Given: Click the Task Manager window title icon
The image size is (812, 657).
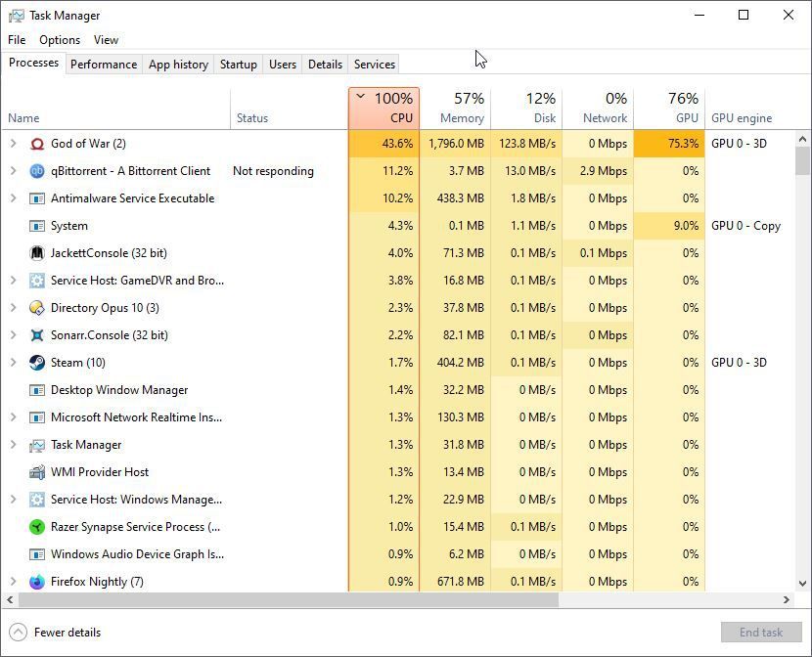Looking at the screenshot, I should coord(15,15).
